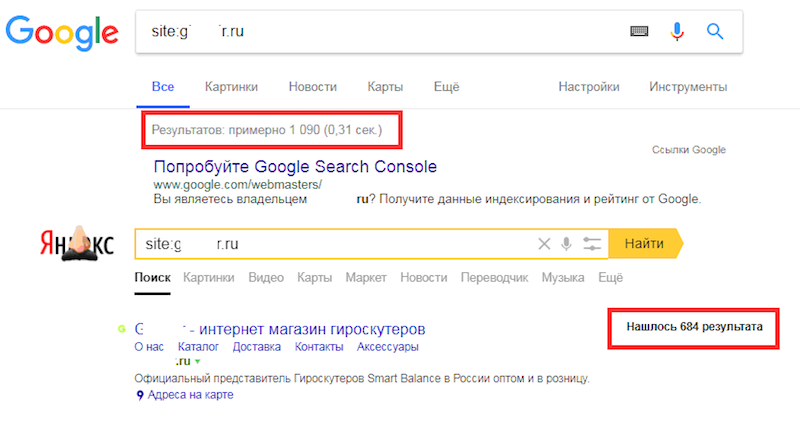Switch to Google Новости tab
Image resolution: width=800 pixels, height=437 pixels.
[313, 87]
